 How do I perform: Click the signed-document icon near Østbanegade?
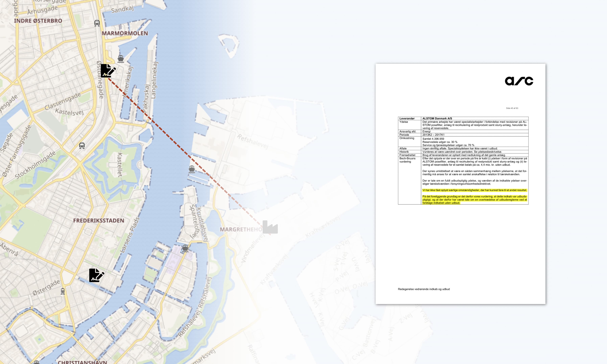[x=108, y=71]
